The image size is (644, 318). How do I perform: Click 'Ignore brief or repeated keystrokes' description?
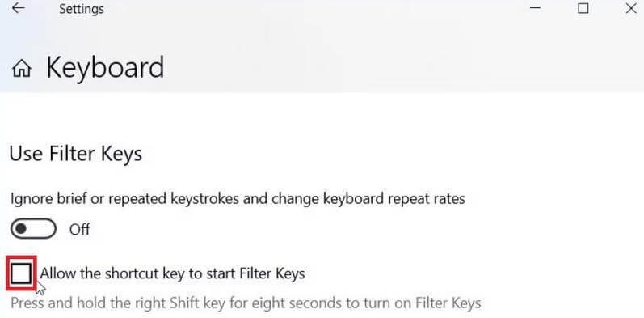238,199
